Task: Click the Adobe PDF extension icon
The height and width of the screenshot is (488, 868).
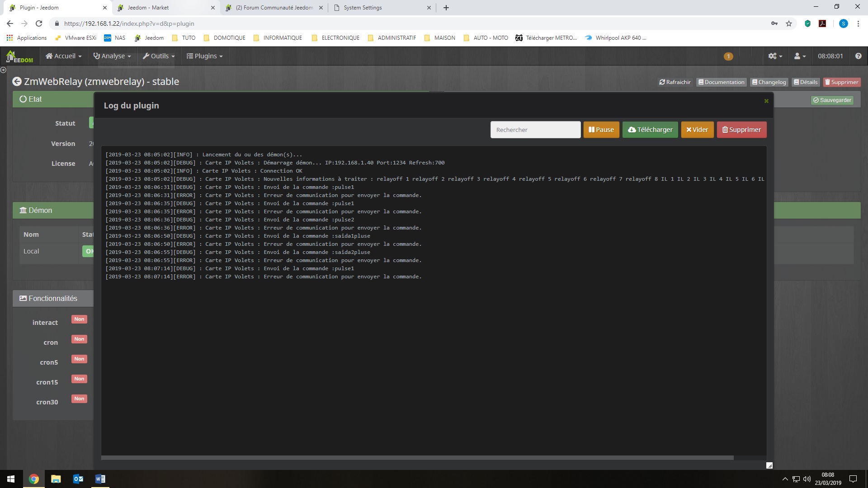Action: 822,23
